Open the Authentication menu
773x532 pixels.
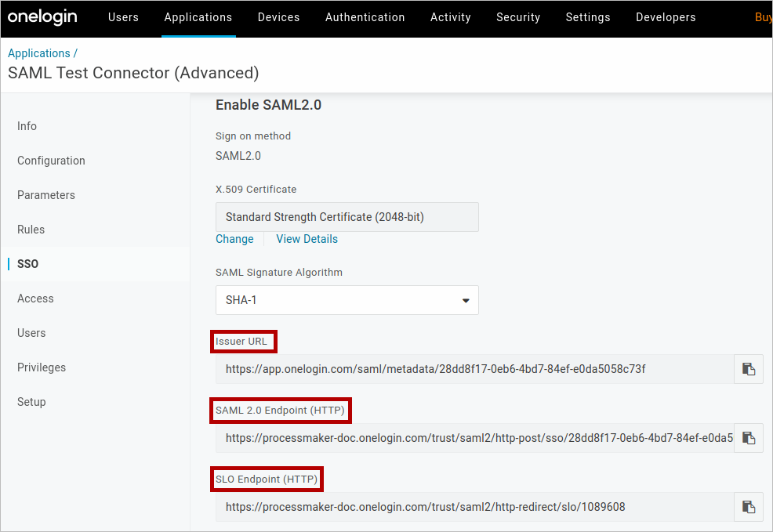(x=365, y=17)
